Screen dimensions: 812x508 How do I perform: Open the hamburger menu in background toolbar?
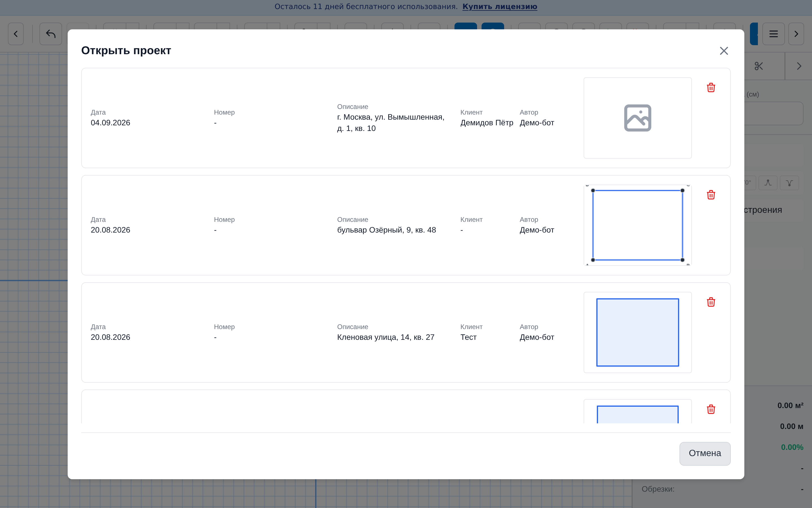[x=773, y=34]
